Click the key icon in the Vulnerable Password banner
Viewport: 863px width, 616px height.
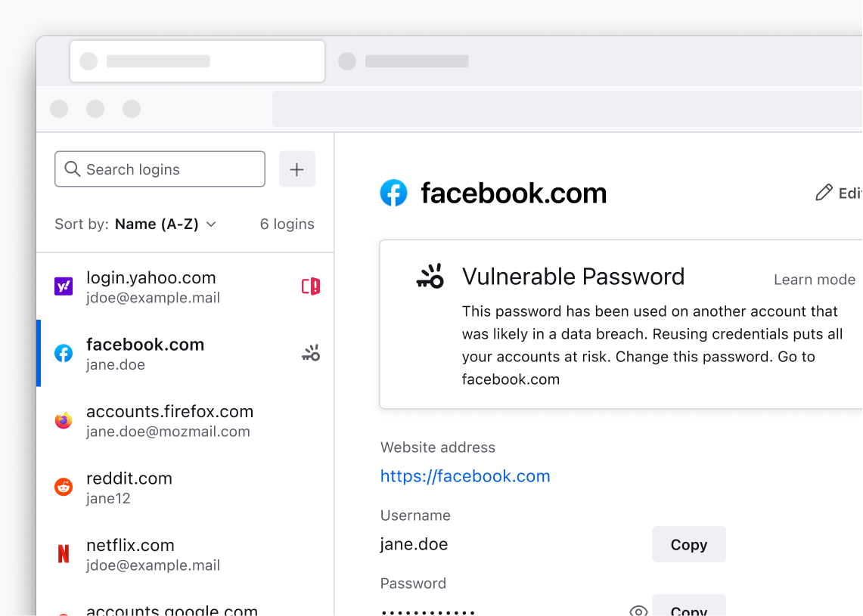[x=430, y=276]
